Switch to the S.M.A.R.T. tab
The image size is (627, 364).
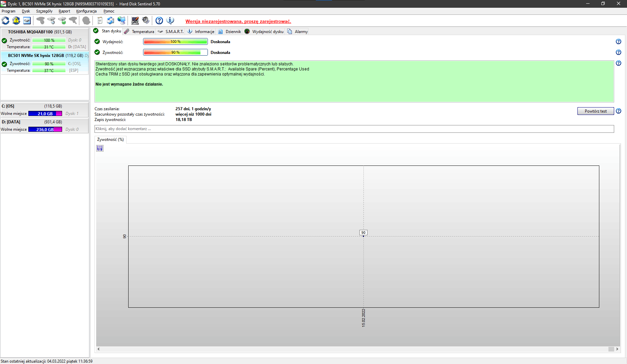coord(171,32)
